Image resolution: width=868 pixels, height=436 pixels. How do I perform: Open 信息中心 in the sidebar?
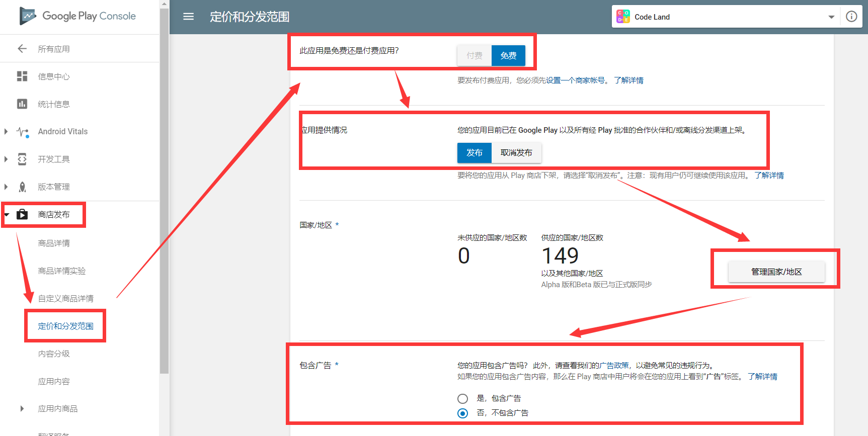[x=54, y=76]
